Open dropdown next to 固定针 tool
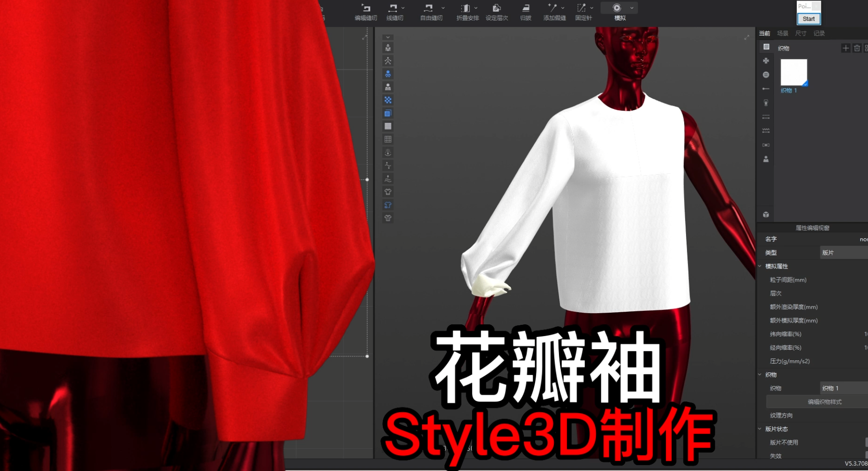The height and width of the screenshot is (471, 868). pos(592,8)
